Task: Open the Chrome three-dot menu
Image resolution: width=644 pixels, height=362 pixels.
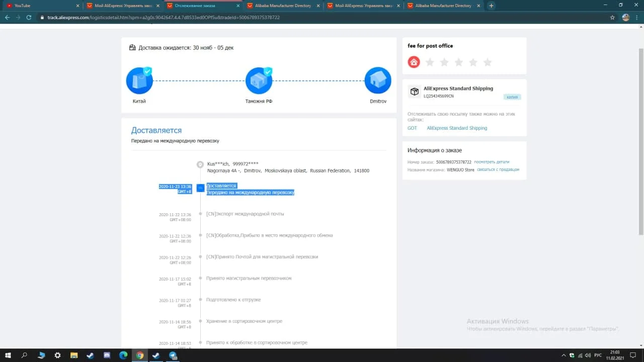Action: (x=637, y=17)
